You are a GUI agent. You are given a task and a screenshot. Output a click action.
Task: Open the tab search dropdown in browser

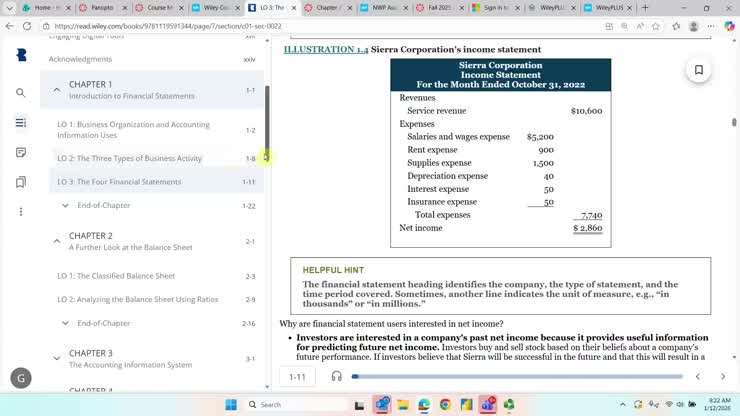(x=9, y=8)
